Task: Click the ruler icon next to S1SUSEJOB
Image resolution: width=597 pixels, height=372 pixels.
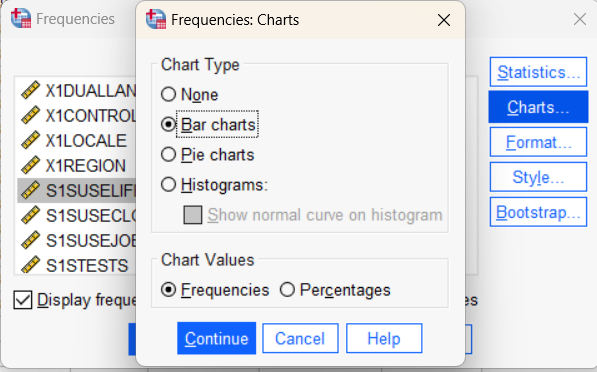Action: pyautogui.click(x=30, y=240)
